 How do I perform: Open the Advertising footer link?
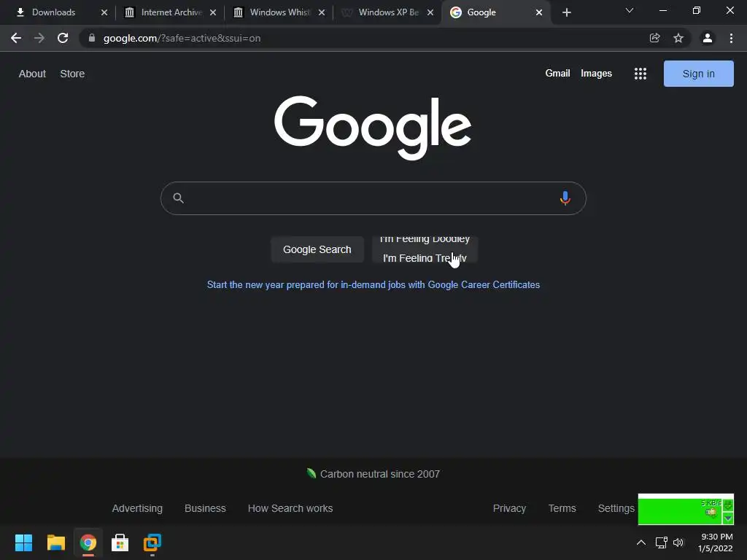pyautogui.click(x=137, y=508)
